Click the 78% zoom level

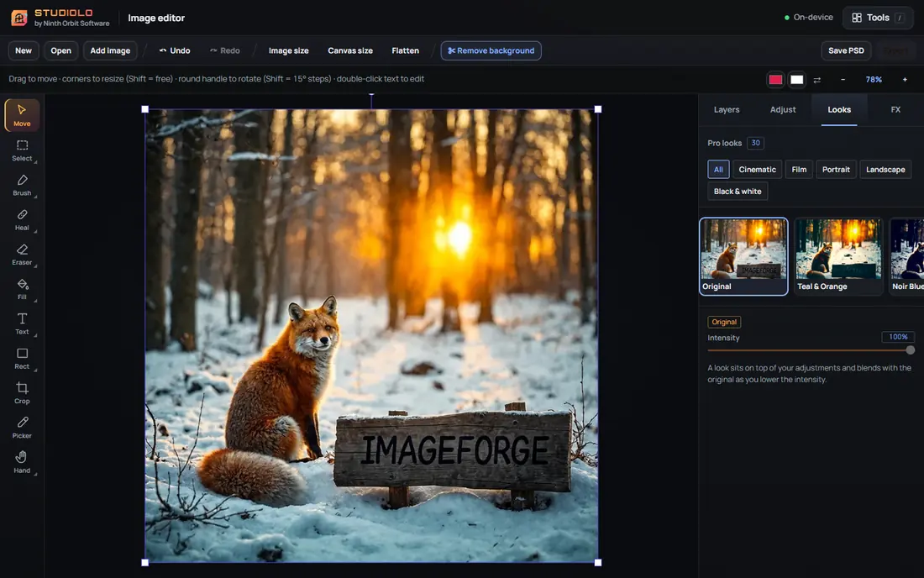(x=874, y=80)
